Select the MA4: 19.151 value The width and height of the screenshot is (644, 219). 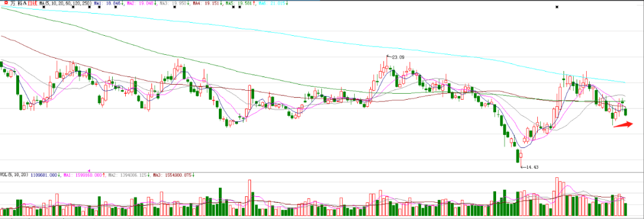click(206, 3)
